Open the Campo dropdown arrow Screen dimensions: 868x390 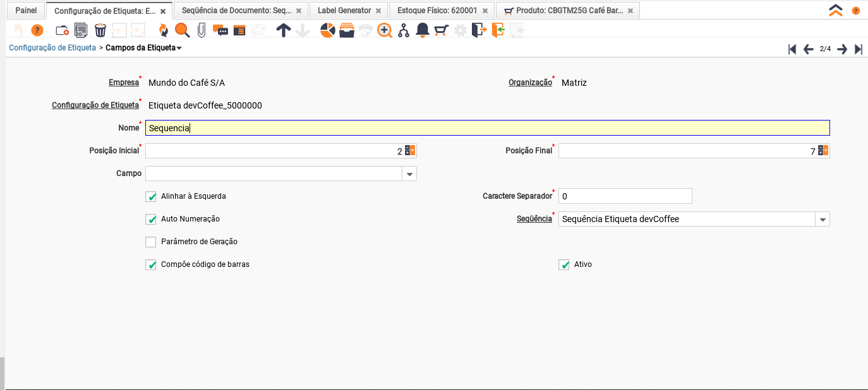click(409, 174)
